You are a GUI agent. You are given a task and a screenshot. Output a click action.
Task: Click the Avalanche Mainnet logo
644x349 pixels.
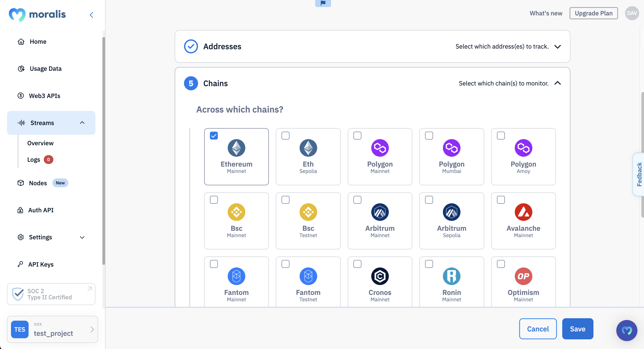pyautogui.click(x=524, y=212)
